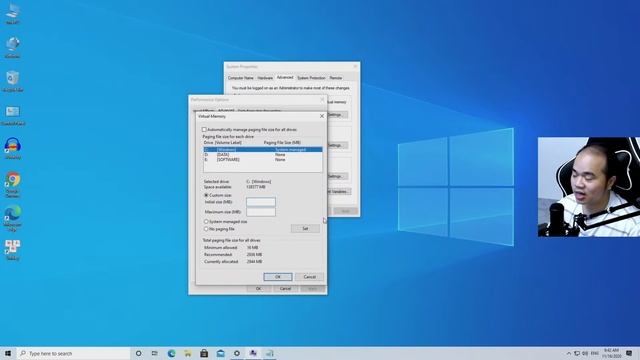Select drive C: [Windows] row
Screen dimensions: 640x360
(x=263, y=150)
